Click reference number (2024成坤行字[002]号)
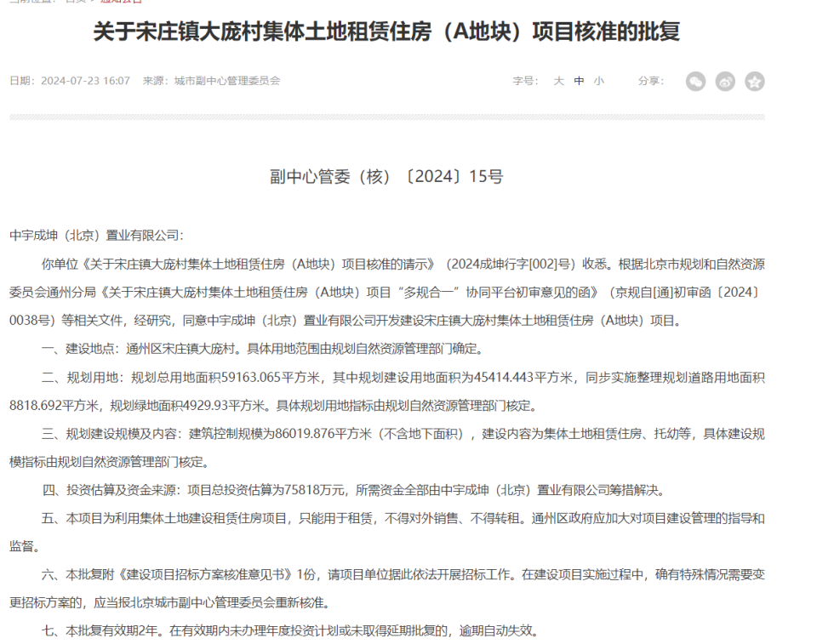 (x=511, y=265)
